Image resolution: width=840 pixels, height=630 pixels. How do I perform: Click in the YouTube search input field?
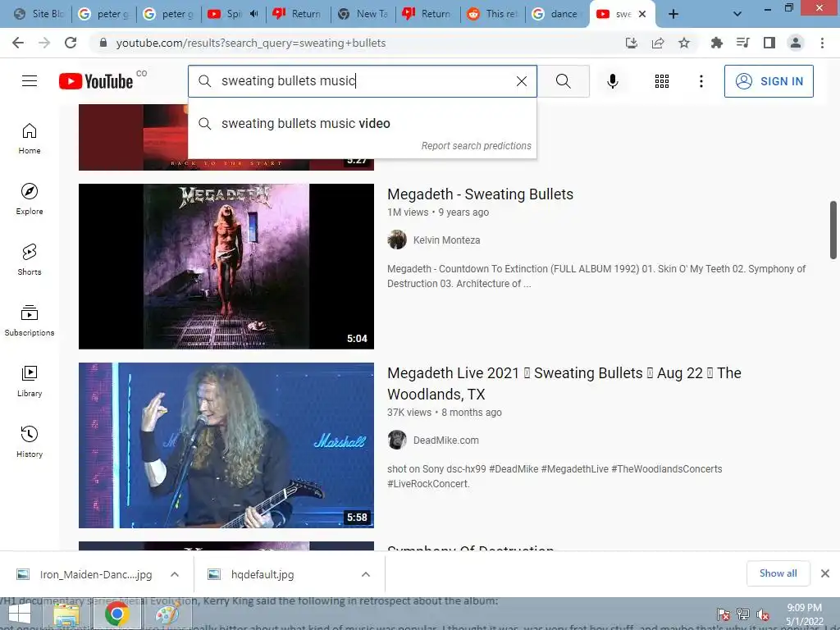point(362,81)
